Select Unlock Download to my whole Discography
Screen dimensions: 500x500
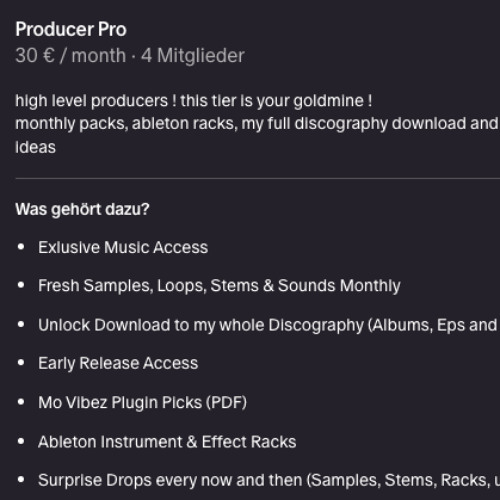click(x=269, y=325)
